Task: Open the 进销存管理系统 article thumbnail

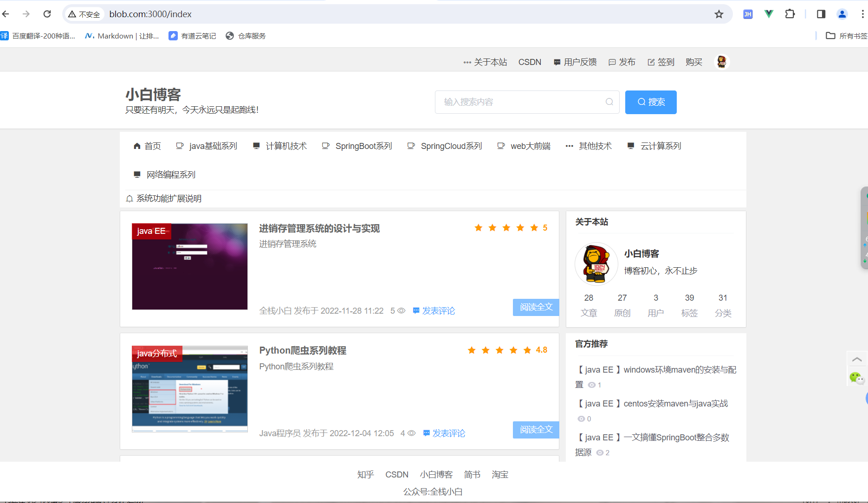Action: (190, 267)
